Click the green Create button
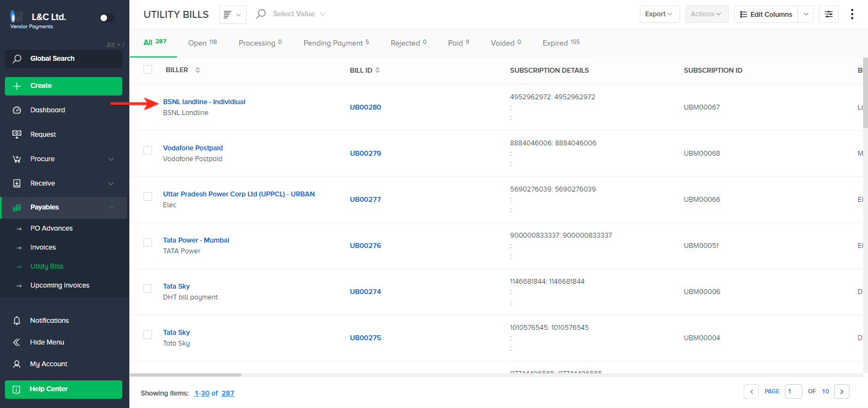The image size is (868, 408). click(64, 86)
